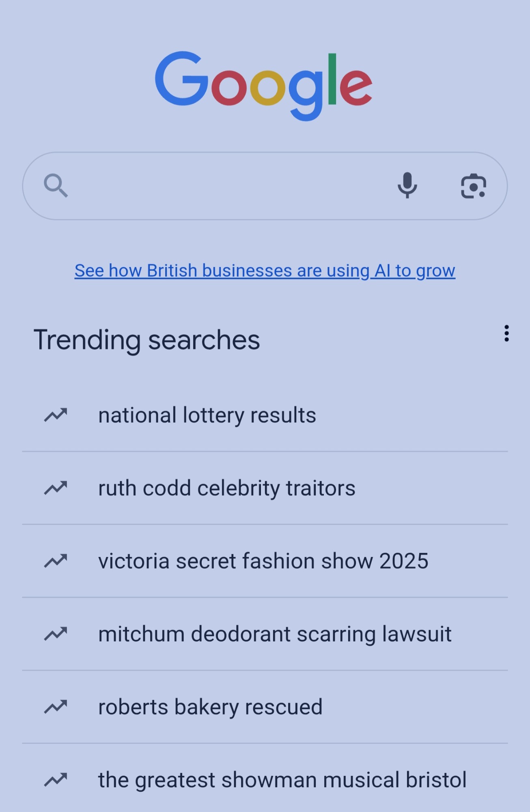Open Google Lens camera search
This screenshot has width=530, height=812.
473,186
